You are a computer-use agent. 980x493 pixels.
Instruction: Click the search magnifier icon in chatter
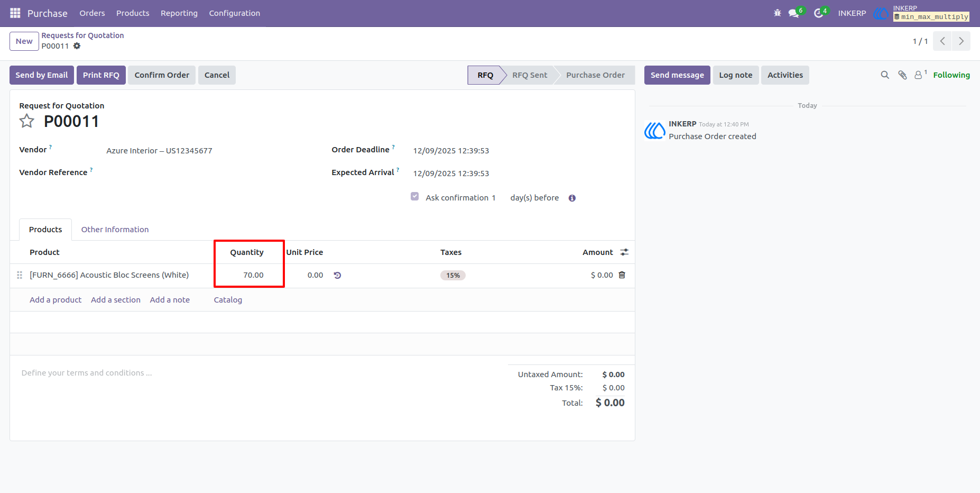click(885, 75)
